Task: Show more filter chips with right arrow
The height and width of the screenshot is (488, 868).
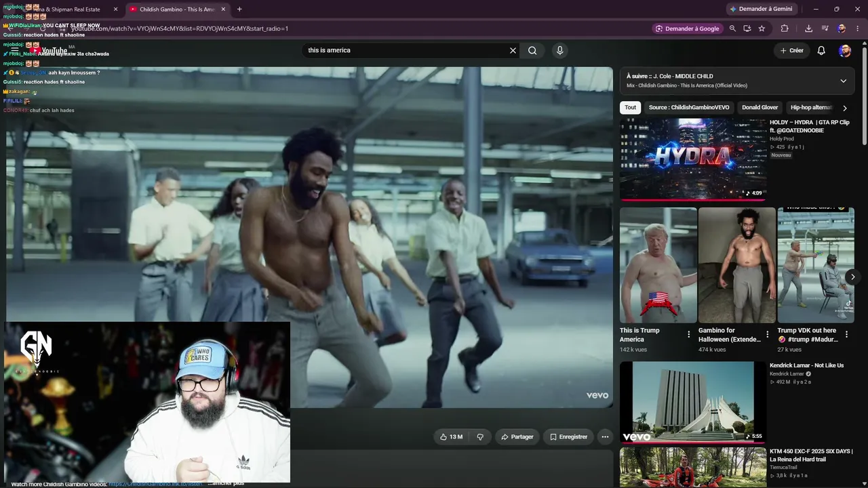Action: (x=845, y=108)
